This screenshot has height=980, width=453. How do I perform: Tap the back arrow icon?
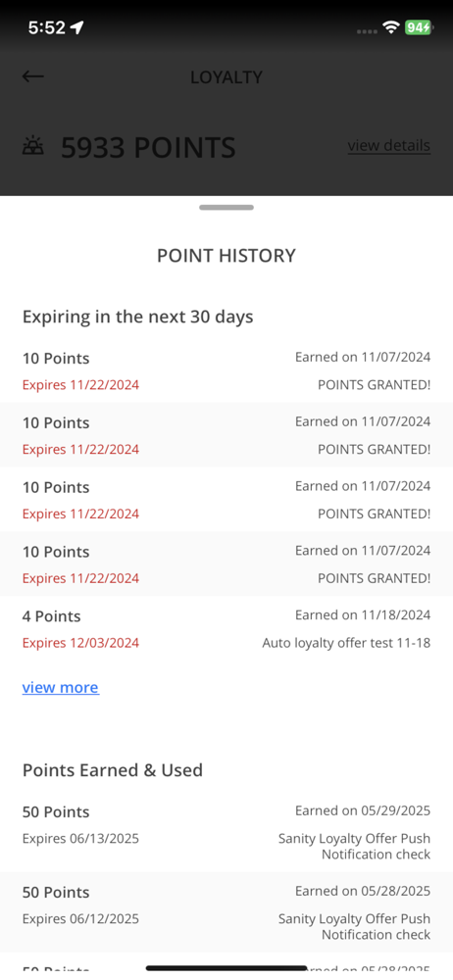pos(32,76)
